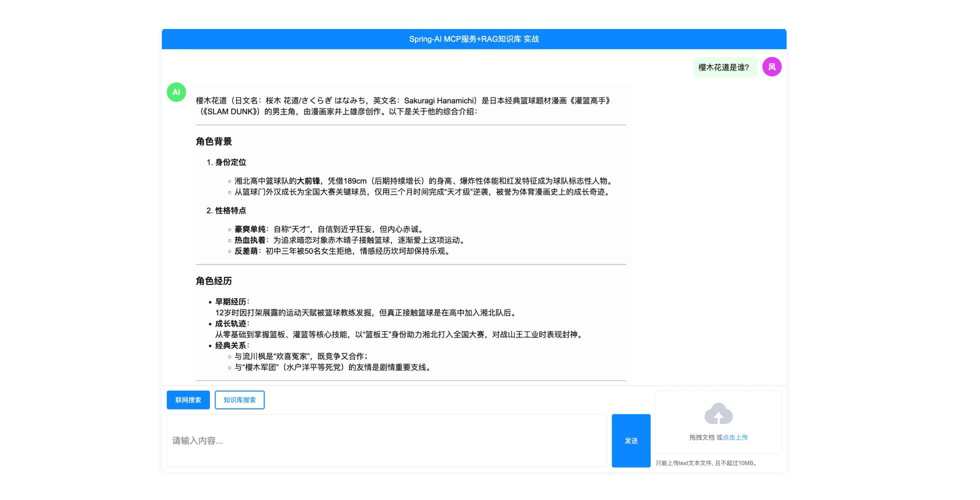
Task: Click the sentence starting 从零基础到掌握篮板
Action: tap(400, 334)
